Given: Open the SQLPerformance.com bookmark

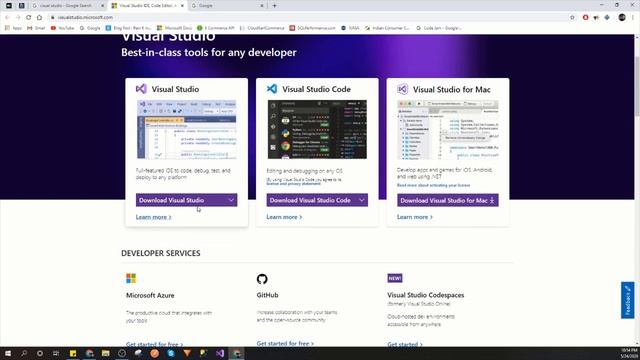Looking at the screenshot, I should click(313, 28).
